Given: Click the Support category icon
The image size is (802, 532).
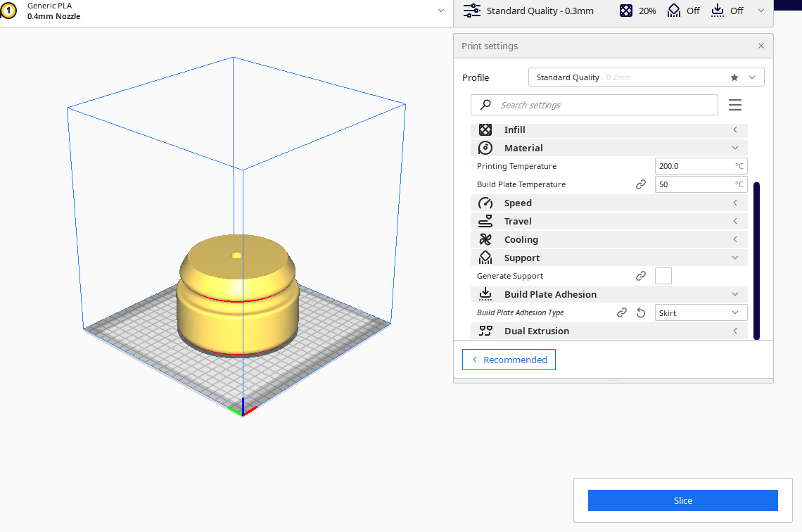Looking at the screenshot, I should [485, 258].
